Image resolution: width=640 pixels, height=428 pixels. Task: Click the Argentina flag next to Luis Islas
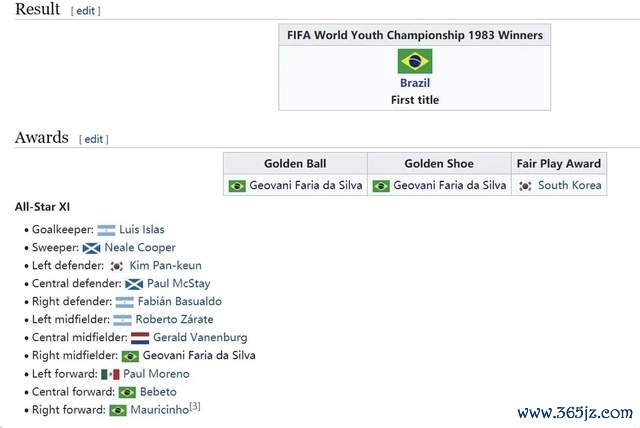106,230
